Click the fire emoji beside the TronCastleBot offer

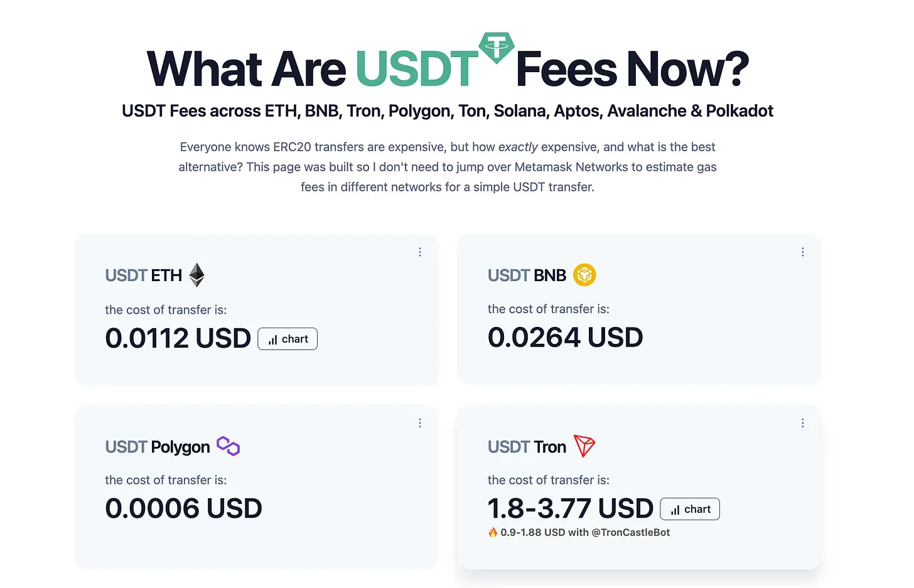(493, 532)
